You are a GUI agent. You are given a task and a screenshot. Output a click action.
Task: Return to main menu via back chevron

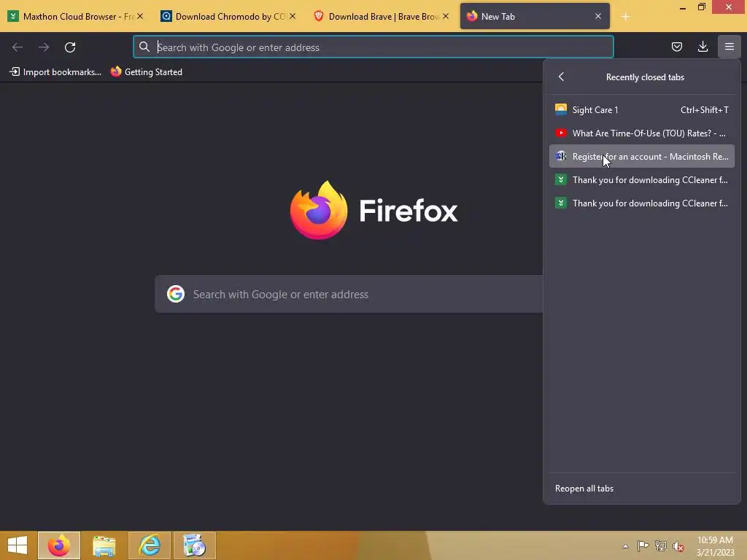point(561,77)
